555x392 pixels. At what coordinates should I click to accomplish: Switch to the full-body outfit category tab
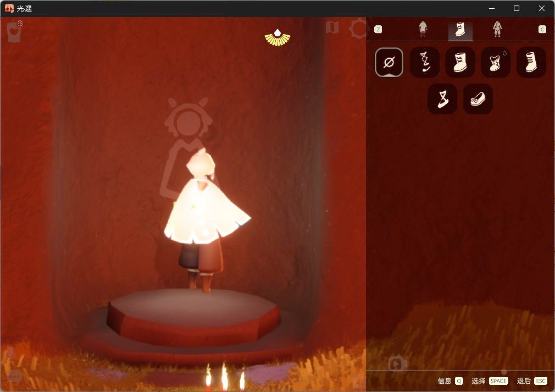[497, 29]
